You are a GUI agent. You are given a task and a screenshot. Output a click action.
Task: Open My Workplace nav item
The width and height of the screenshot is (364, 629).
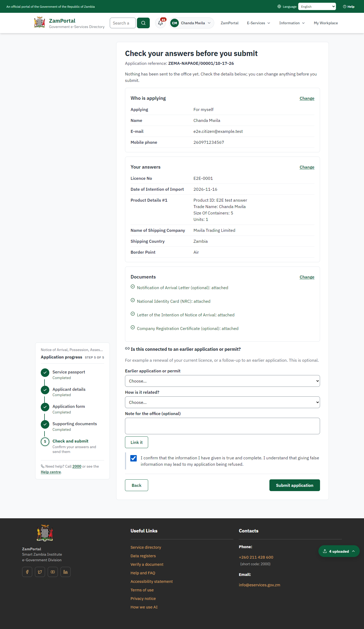click(326, 23)
